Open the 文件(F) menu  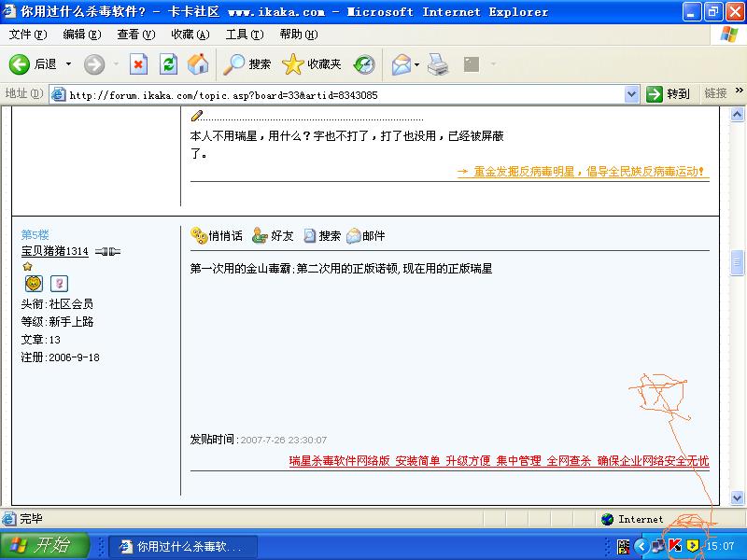(28, 35)
